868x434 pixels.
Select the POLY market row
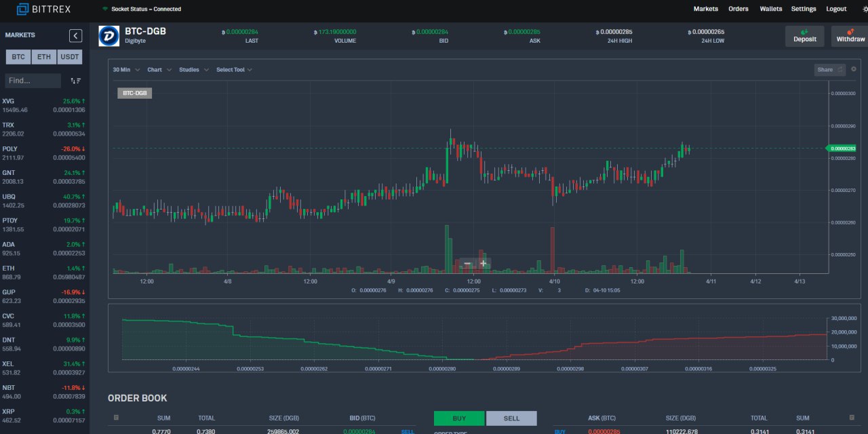[44, 153]
